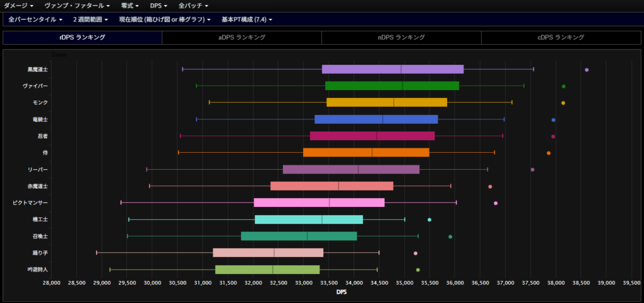Expand the 全パーセンタイル dropdown
The height and width of the screenshot is (303, 644).
[35, 19]
